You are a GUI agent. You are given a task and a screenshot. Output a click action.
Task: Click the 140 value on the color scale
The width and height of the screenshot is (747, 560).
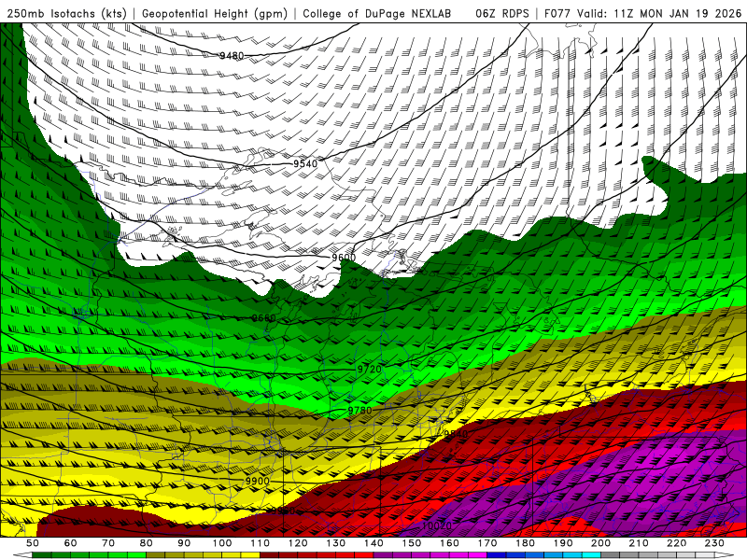(x=373, y=543)
